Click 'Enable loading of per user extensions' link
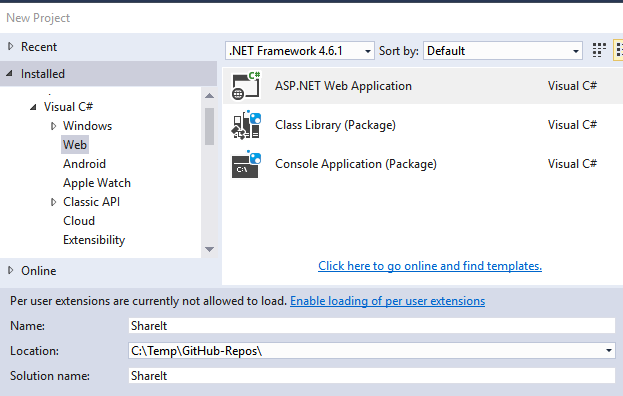This screenshot has height=396, width=623. point(387,301)
